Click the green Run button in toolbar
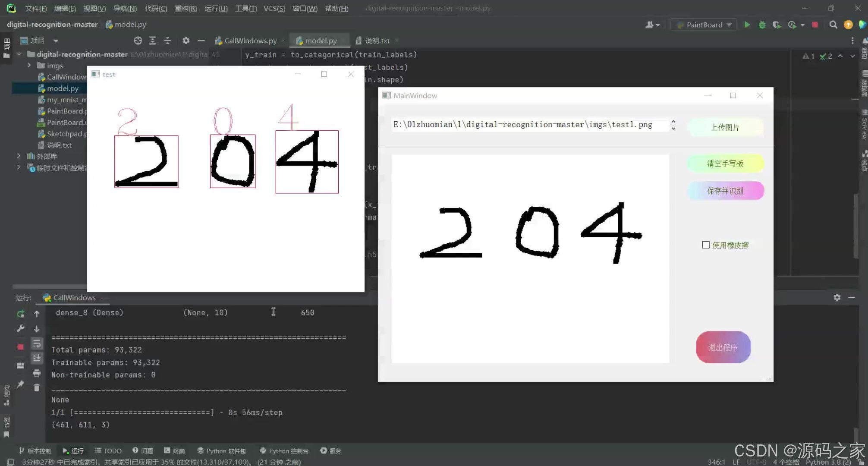The image size is (868, 466). click(x=747, y=25)
